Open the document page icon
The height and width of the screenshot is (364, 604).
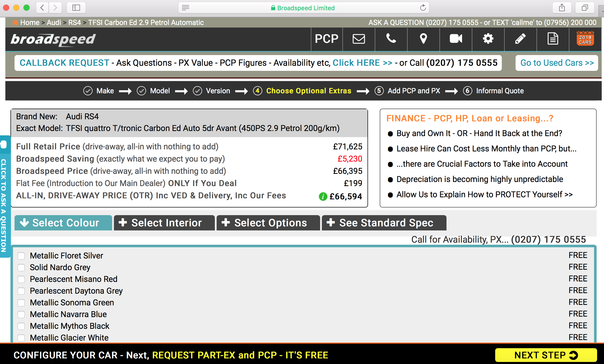pyautogui.click(x=553, y=39)
